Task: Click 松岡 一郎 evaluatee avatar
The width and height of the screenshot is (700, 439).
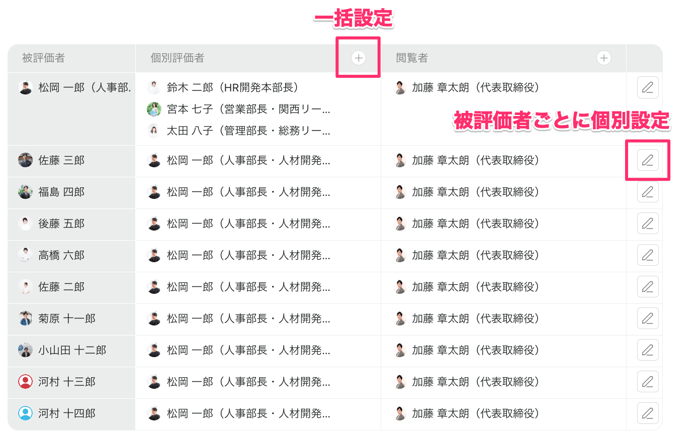Action: [x=26, y=88]
